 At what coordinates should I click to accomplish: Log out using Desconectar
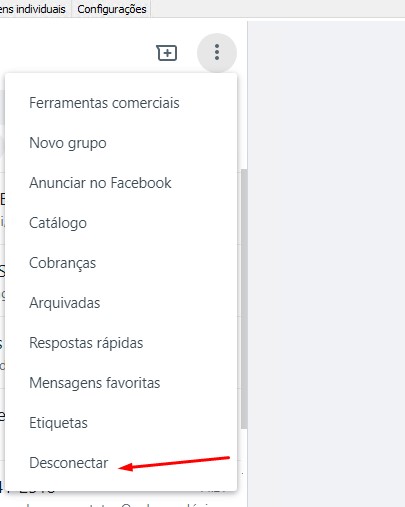click(x=121, y=463)
